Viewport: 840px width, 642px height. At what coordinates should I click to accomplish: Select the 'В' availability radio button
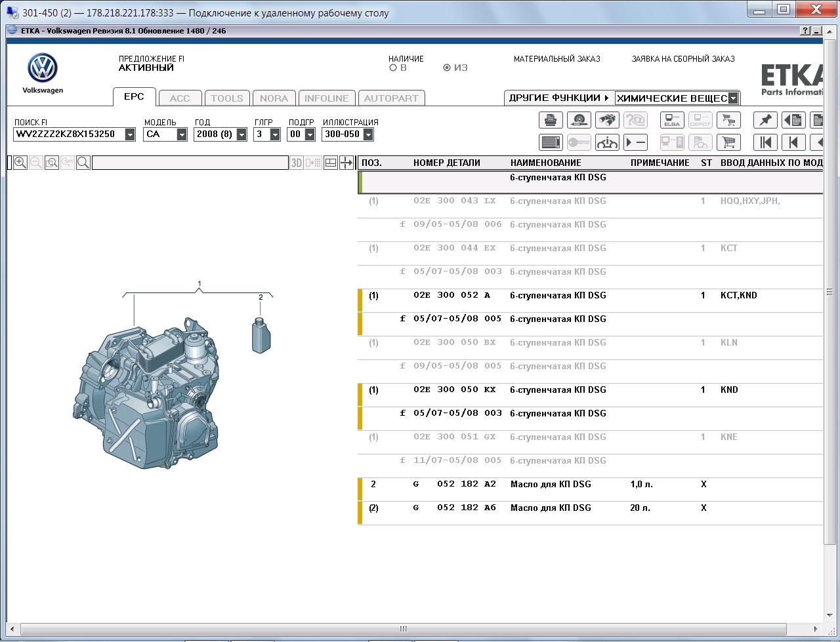[x=392, y=68]
